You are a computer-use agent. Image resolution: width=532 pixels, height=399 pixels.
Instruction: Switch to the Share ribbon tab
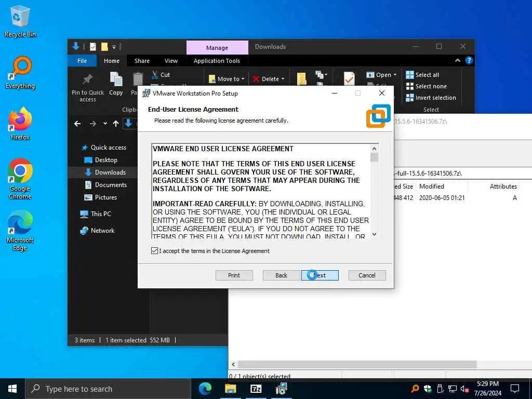(142, 61)
